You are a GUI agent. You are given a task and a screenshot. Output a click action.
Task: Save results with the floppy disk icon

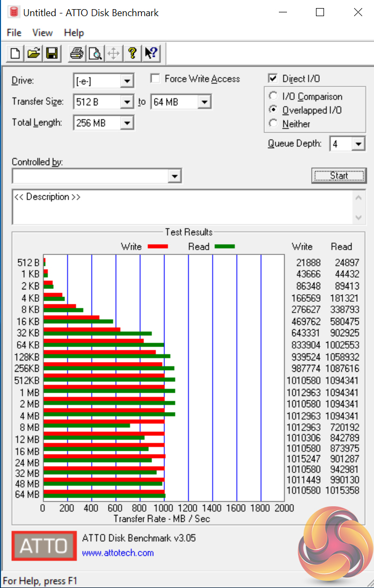coord(52,53)
